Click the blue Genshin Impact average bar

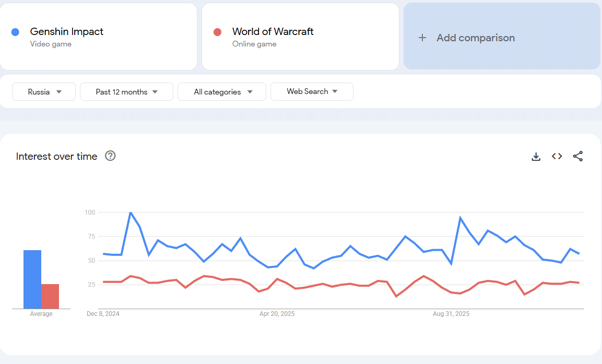(32, 279)
